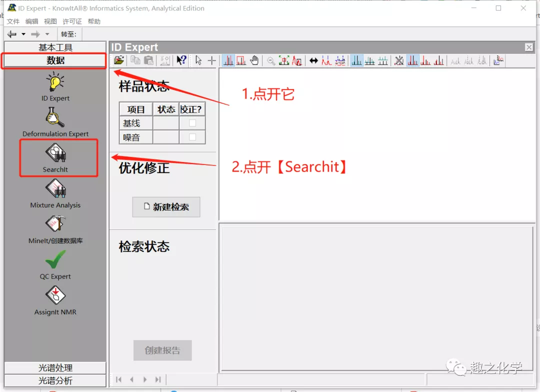Go to next record navigation button
Viewport: 540px width, 392px height.
145,379
